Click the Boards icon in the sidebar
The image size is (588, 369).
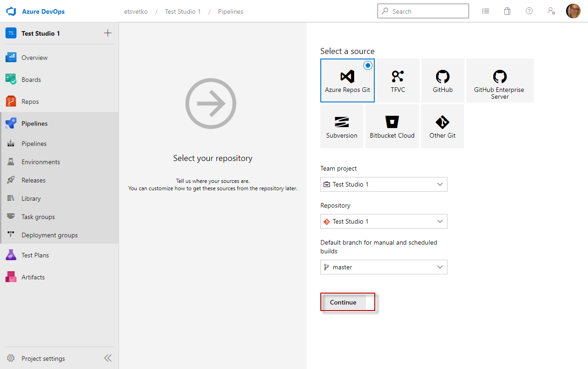coord(11,80)
